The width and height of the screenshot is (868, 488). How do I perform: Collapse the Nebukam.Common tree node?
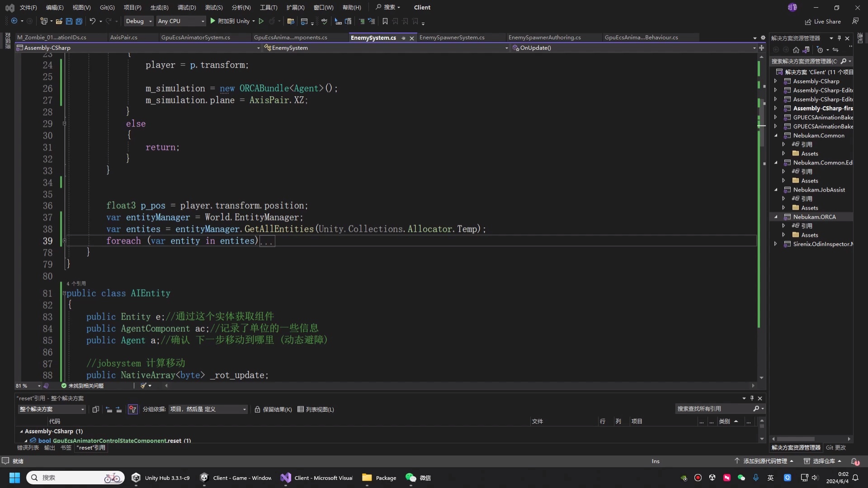[776, 136]
